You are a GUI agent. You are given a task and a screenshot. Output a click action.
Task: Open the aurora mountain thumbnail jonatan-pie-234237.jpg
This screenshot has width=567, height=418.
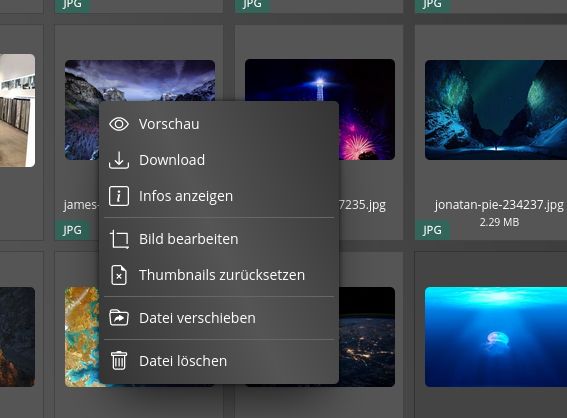[496, 110]
